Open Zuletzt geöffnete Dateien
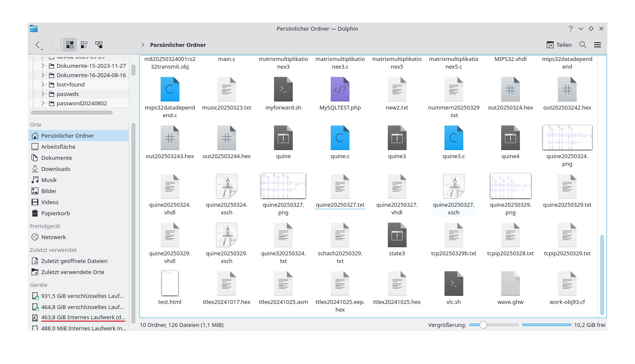 coord(73,261)
